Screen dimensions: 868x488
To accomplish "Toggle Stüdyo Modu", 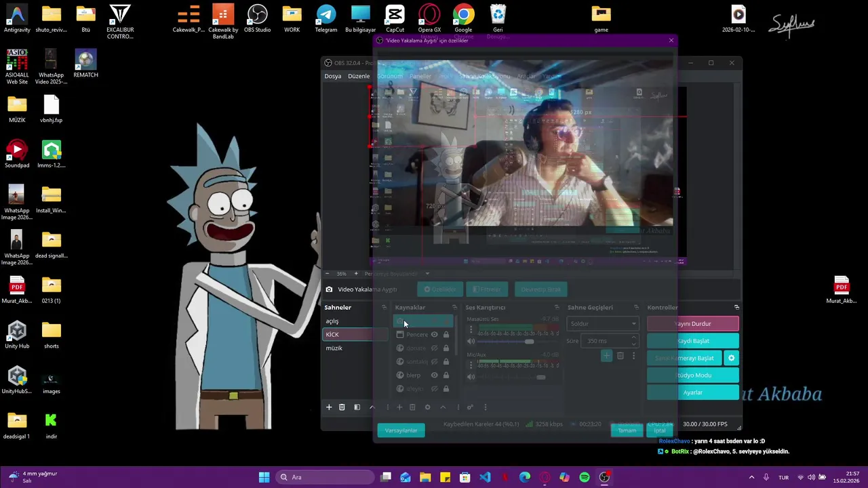I will [x=693, y=375].
